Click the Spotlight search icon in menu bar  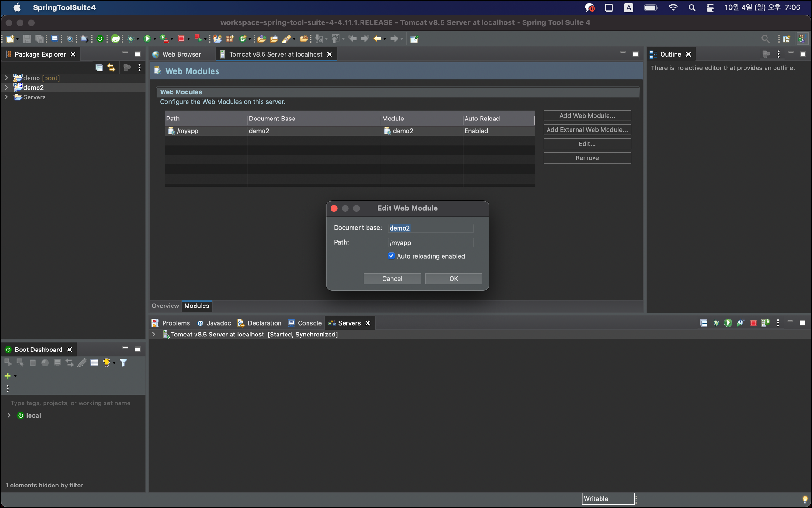coord(692,7)
